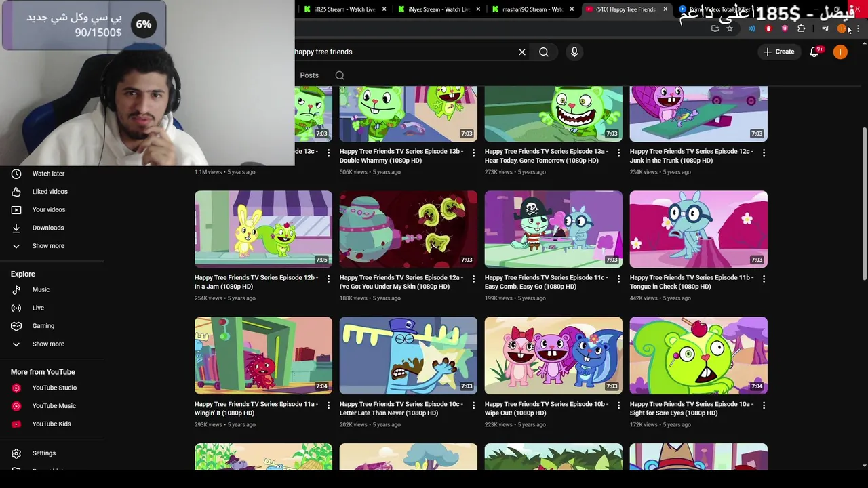Image resolution: width=868 pixels, height=488 pixels.
Task: Switch to the Prime Video browser tab
Action: click(x=719, y=9)
